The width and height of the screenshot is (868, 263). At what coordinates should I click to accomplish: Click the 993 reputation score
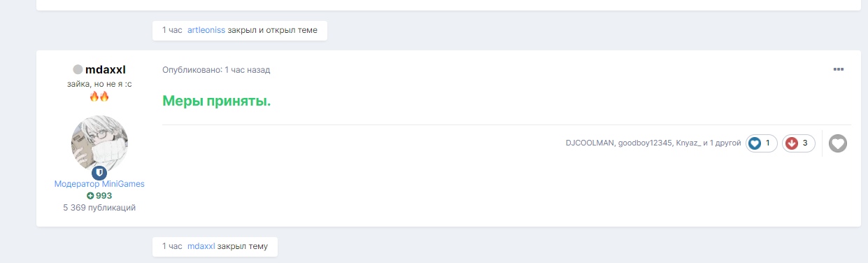point(104,196)
